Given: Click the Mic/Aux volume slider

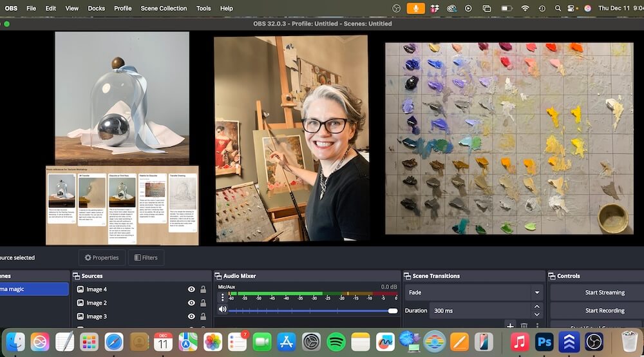Looking at the screenshot, I should pos(312,311).
